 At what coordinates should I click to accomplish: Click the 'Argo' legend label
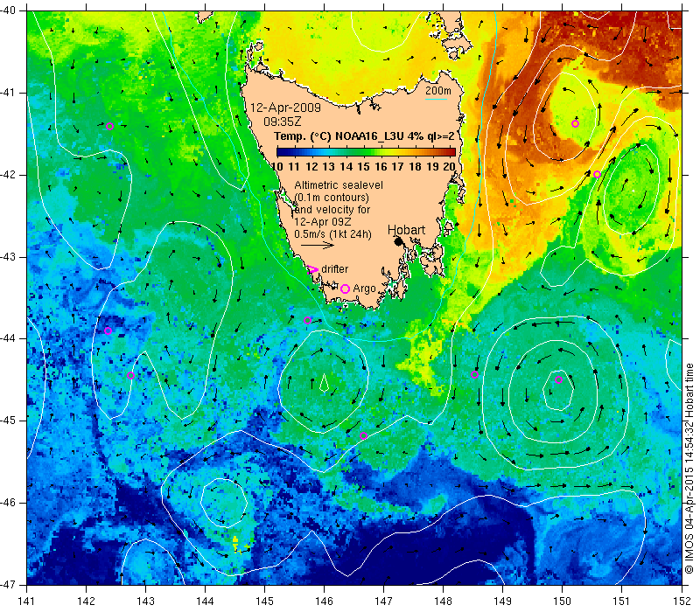tap(364, 289)
